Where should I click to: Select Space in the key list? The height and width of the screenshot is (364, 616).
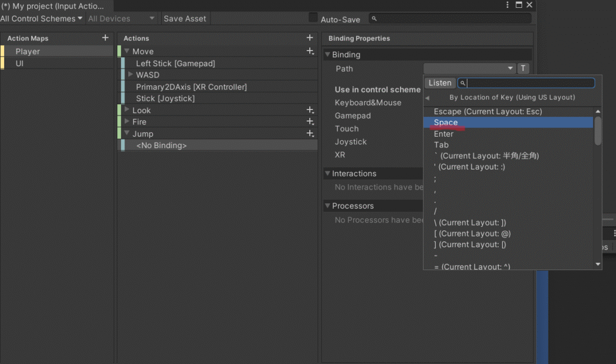pos(446,123)
